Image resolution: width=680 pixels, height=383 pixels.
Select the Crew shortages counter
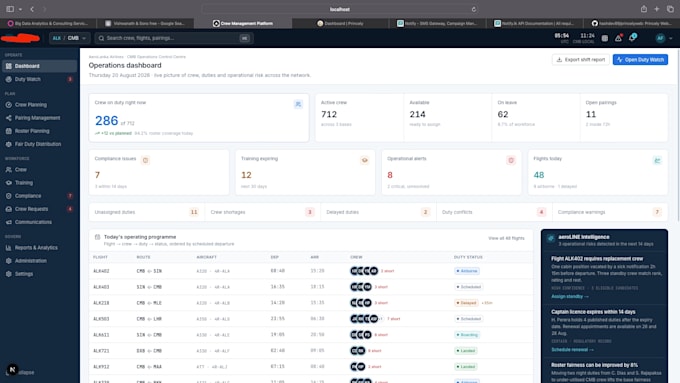coord(262,212)
